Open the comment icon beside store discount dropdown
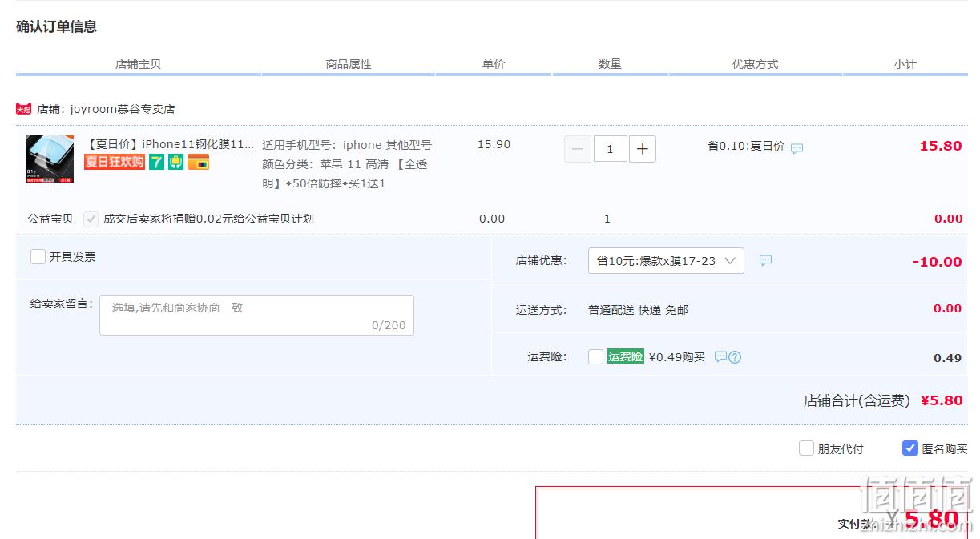Viewport: 980px width, 539px height. pos(765,260)
